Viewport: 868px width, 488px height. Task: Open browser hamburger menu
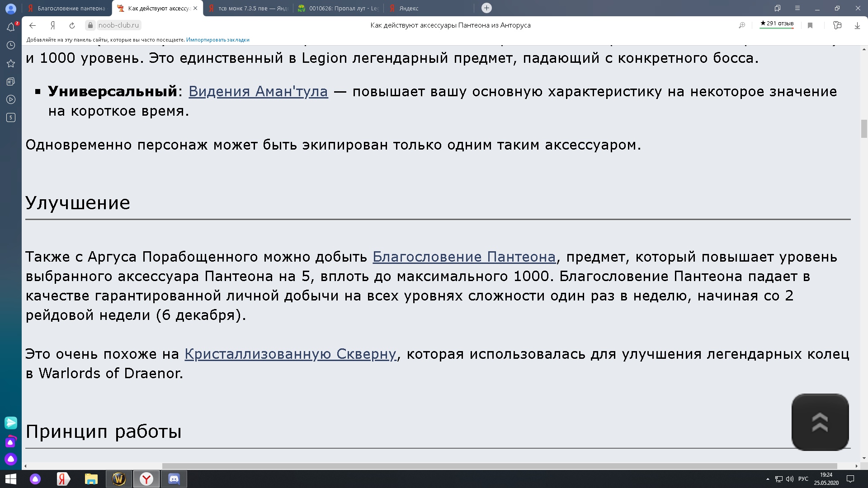(797, 8)
